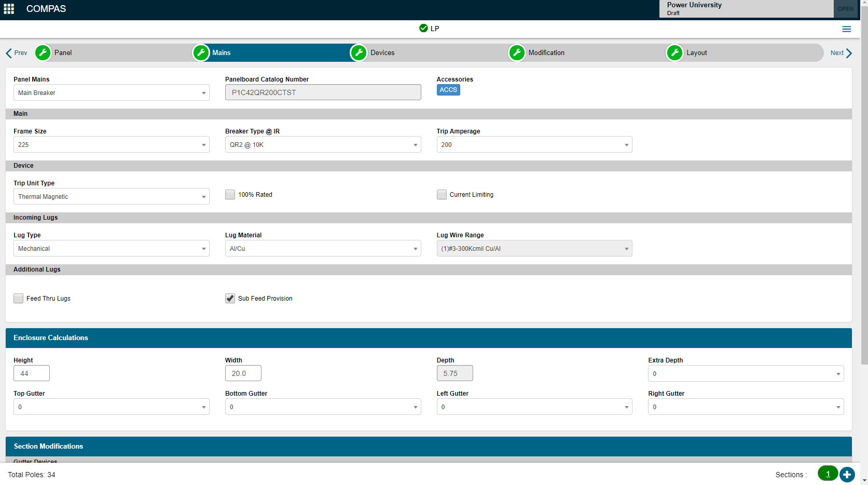Image resolution: width=868 pixels, height=485 pixels.
Task: Click the Height input field
Action: point(32,373)
